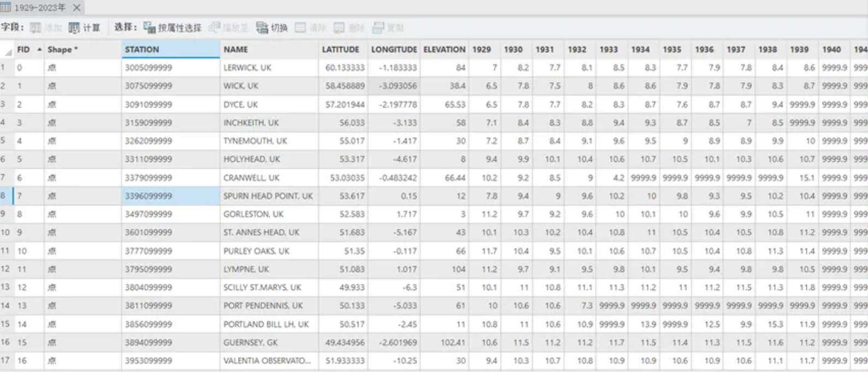Click the 1929 column header
The image size is (868, 372).
(x=484, y=50)
